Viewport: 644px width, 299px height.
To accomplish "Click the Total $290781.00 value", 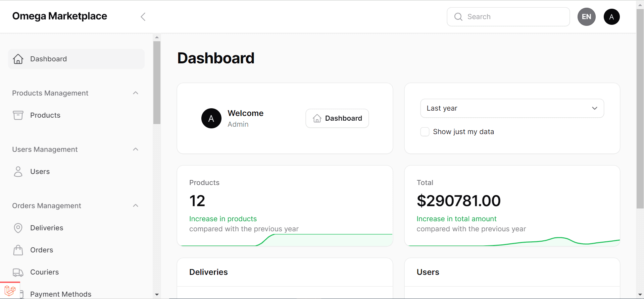I will coord(458,201).
